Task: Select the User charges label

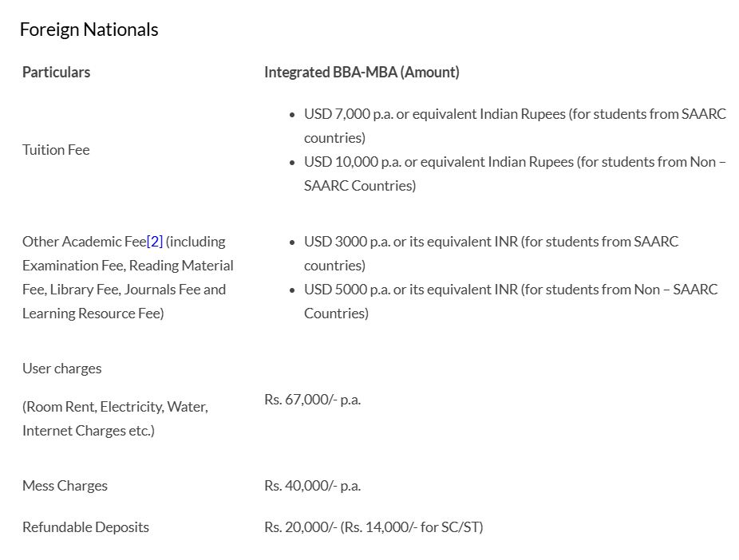Action: point(61,369)
